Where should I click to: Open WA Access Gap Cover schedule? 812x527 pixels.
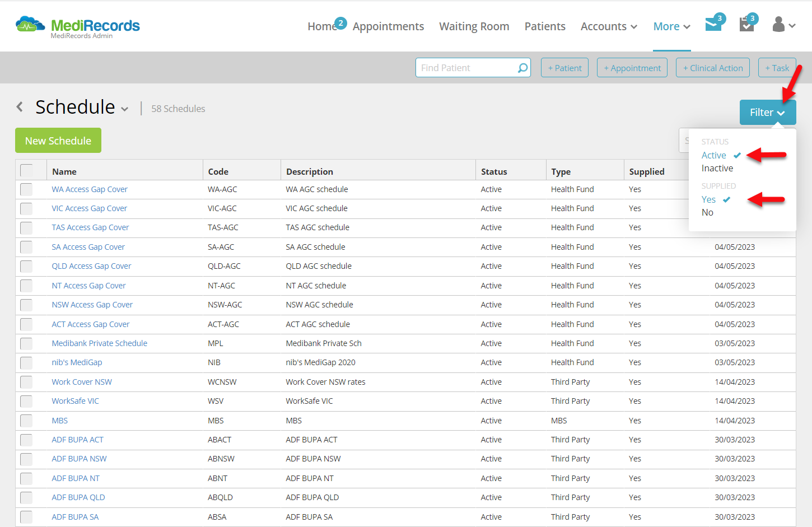click(90, 189)
